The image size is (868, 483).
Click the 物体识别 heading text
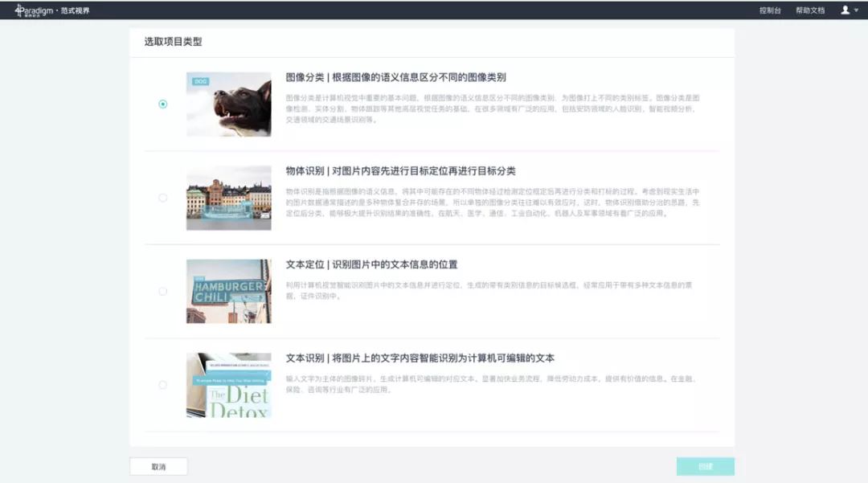401,171
